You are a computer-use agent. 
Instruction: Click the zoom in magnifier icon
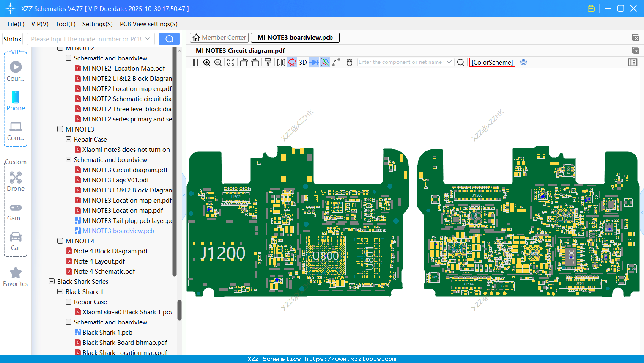pos(207,63)
